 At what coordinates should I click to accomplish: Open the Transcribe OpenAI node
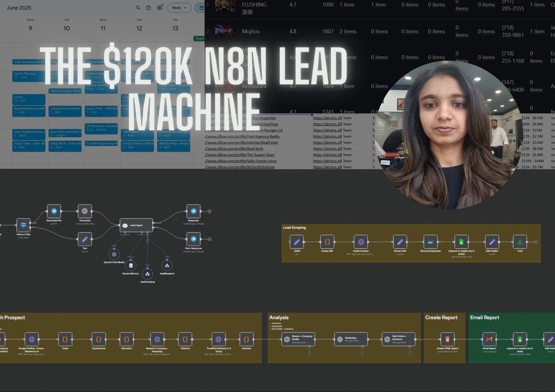tap(85, 211)
